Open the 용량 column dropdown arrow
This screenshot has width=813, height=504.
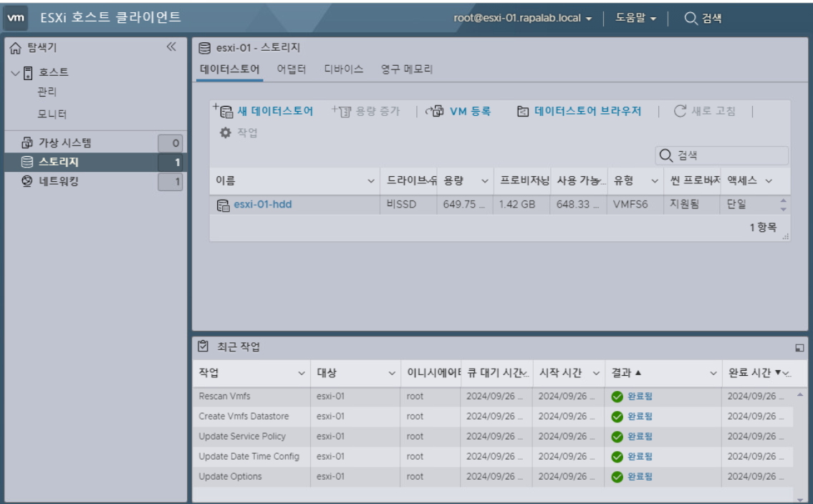click(484, 181)
